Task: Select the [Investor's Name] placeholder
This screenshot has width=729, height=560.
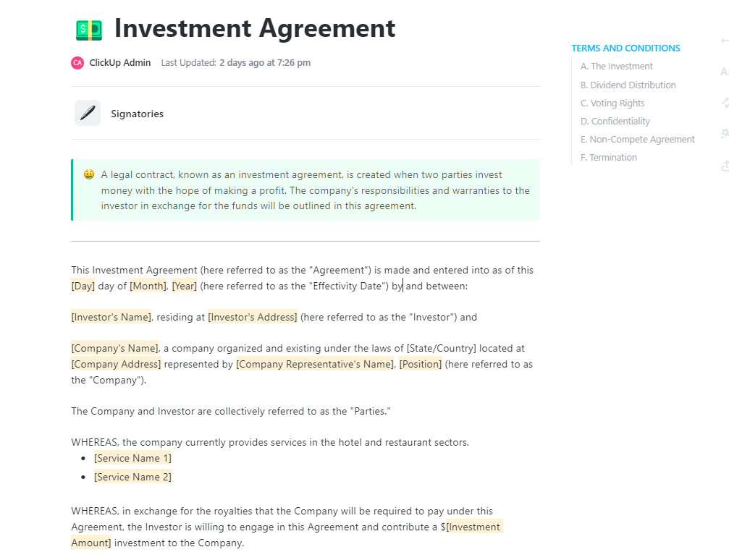Action: tap(111, 317)
